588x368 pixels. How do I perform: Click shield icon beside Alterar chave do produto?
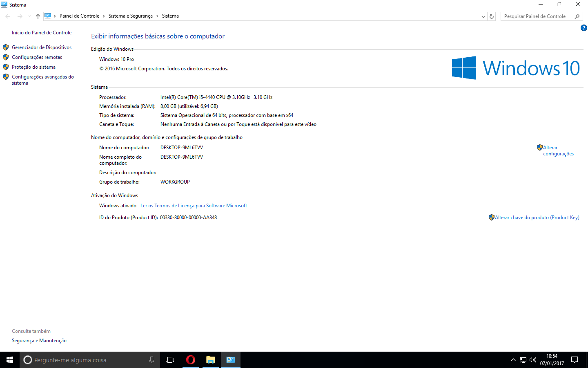tap(492, 218)
